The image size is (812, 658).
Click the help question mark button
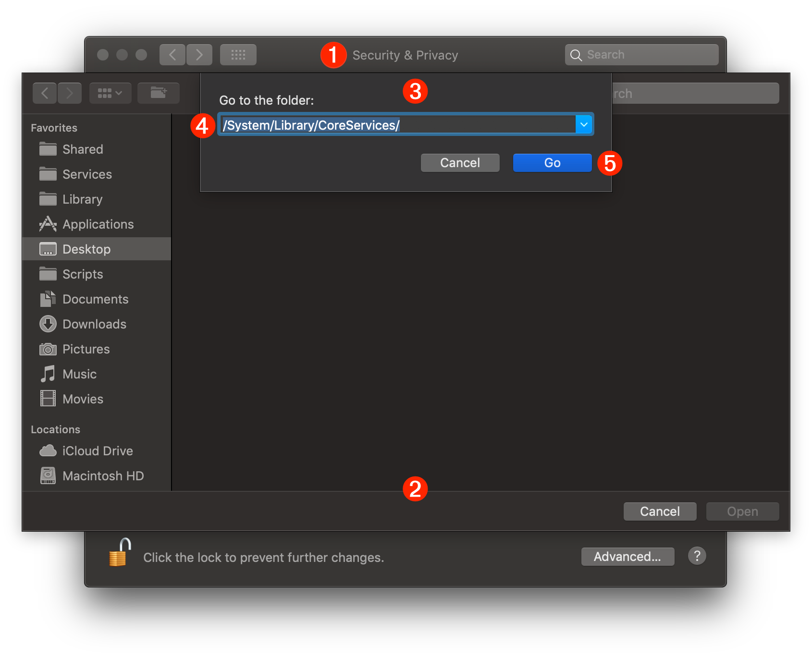697,556
